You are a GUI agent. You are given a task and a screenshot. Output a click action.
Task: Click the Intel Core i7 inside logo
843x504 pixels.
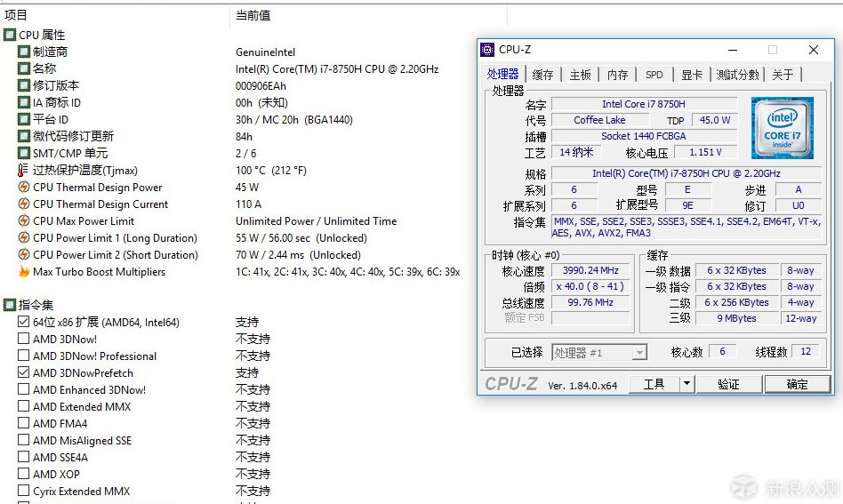pyautogui.click(x=783, y=128)
